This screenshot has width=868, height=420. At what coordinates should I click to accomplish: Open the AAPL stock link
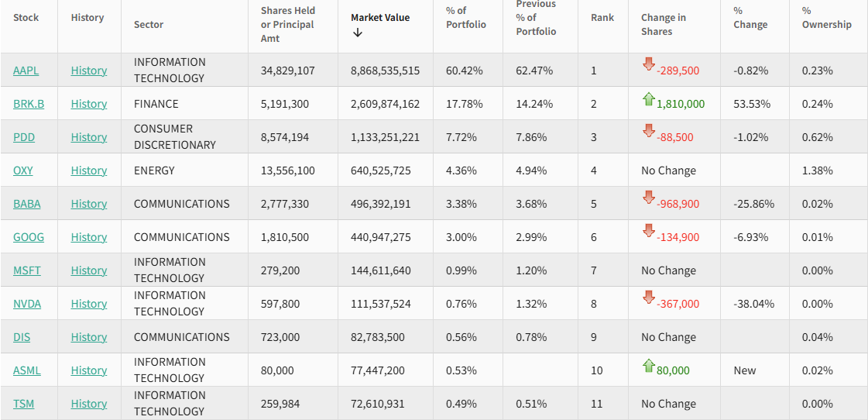point(26,71)
